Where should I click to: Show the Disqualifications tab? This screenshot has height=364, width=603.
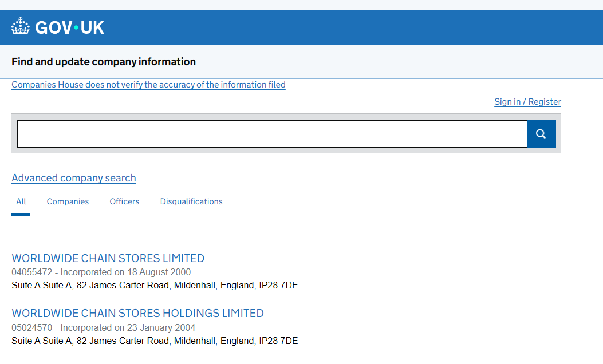point(191,201)
